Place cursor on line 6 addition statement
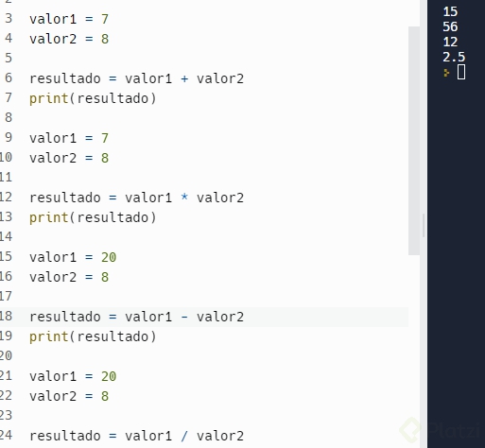 [x=136, y=78]
